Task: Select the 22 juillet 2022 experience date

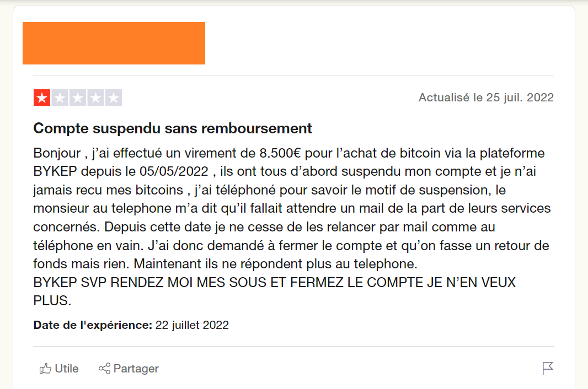Action: point(193,325)
